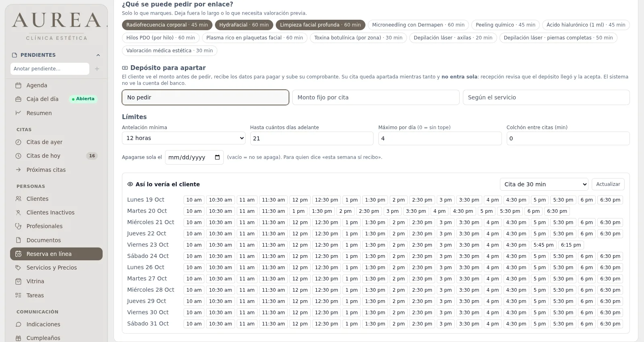Open the Profesionales section
The width and height of the screenshot is (644, 342).
[56, 226]
